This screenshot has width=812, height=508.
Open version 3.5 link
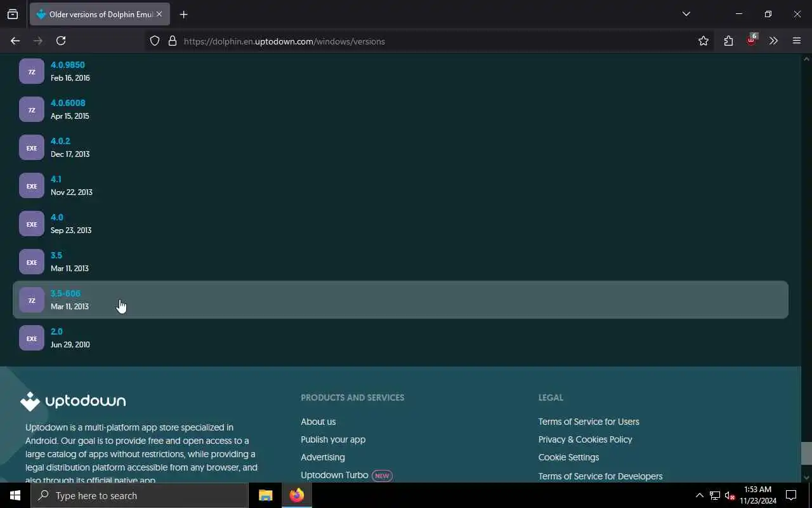56,255
